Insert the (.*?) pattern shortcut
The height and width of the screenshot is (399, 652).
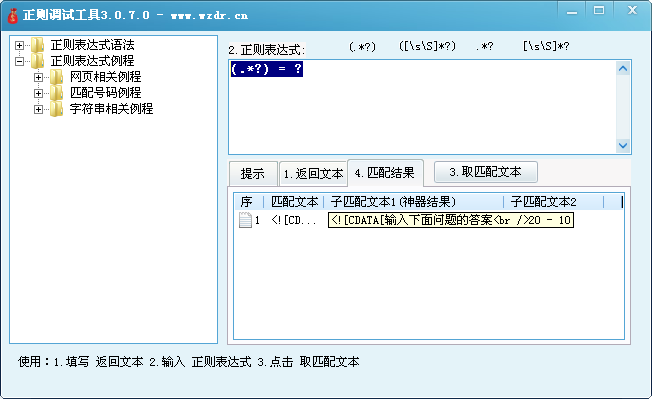point(362,47)
